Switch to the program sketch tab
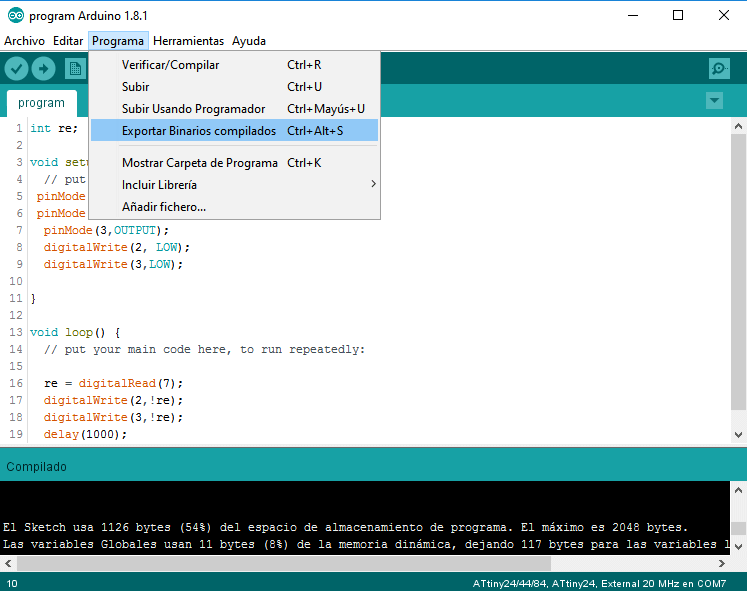This screenshot has width=747, height=591. point(41,103)
